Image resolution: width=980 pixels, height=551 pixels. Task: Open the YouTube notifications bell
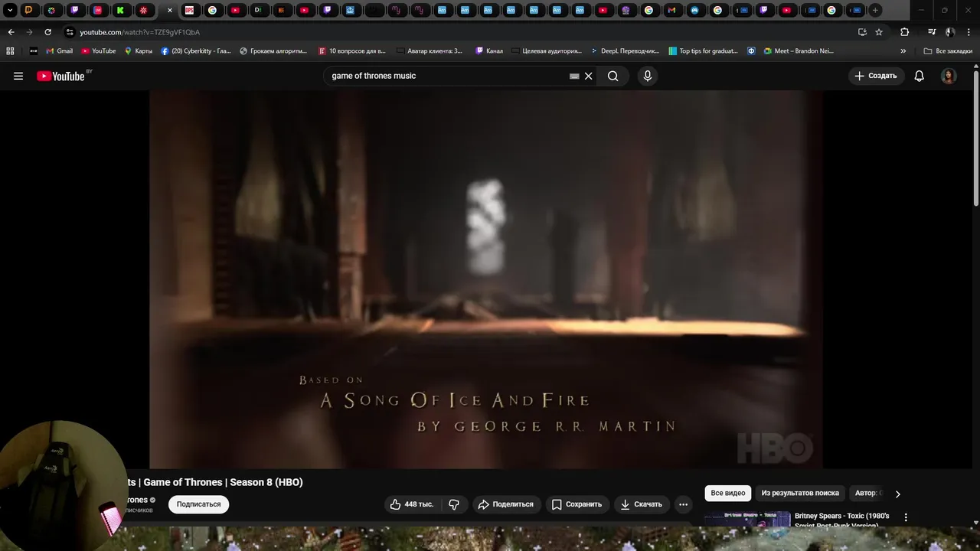(x=920, y=76)
